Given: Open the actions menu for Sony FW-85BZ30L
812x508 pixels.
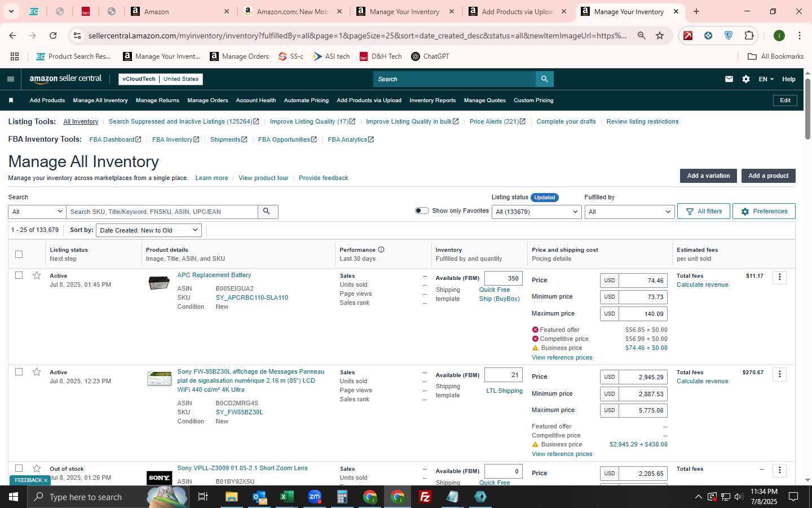Looking at the screenshot, I should [779, 374].
